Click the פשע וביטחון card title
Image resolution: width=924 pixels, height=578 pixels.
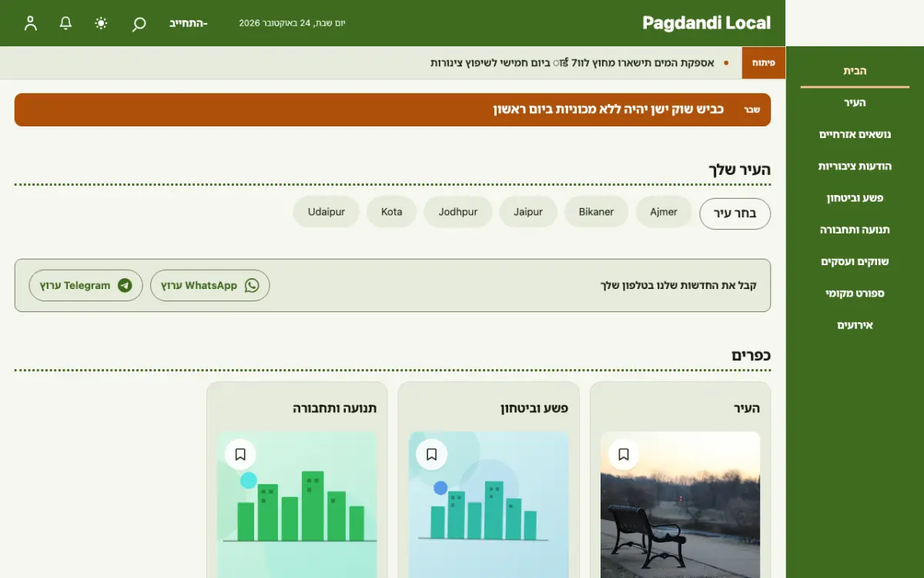click(x=534, y=408)
